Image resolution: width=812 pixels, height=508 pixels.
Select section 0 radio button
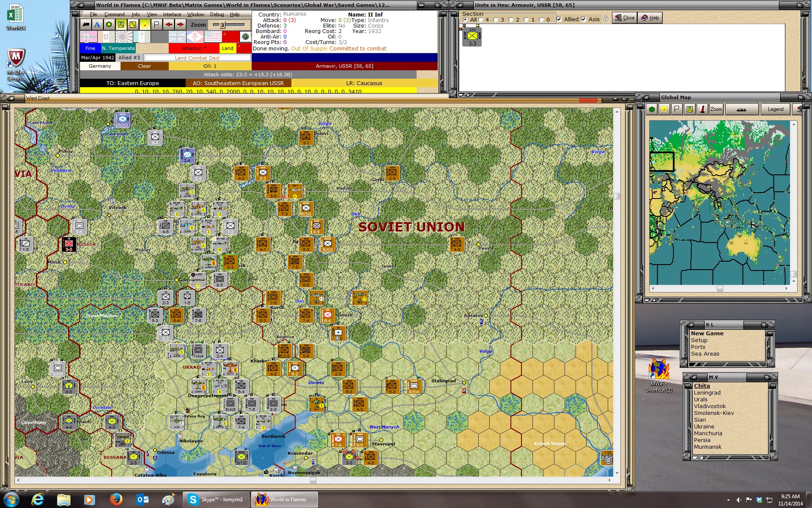pos(542,19)
